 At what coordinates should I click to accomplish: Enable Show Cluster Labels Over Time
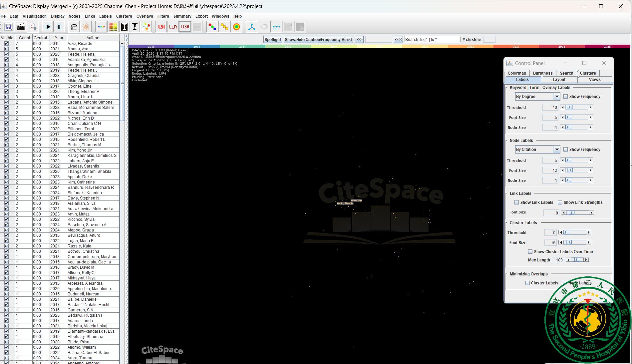click(530, 252)
